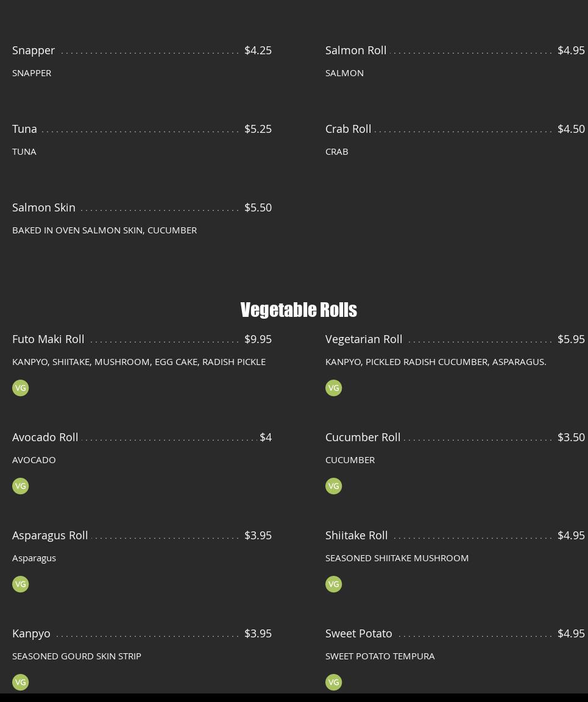The width and height of the screenshot is (588, 702).
Task: Select the Snapper menu item title
Action: pos(34,50)
